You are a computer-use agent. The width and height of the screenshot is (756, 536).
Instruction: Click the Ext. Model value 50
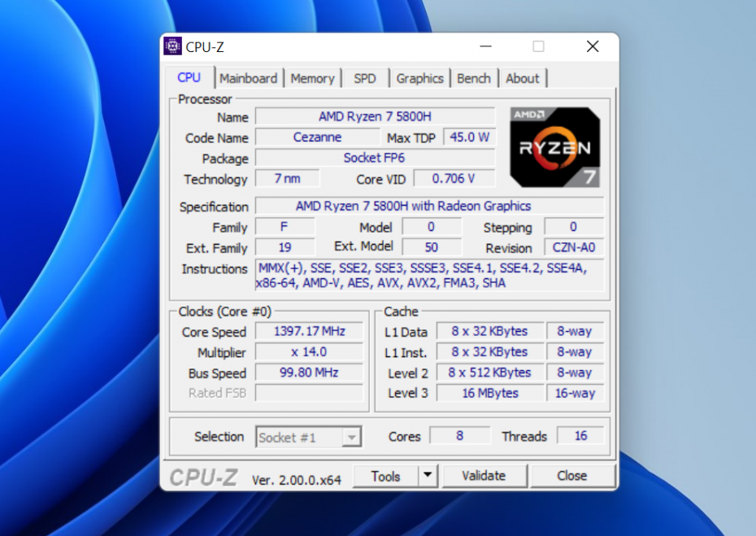tap(432, 247)
